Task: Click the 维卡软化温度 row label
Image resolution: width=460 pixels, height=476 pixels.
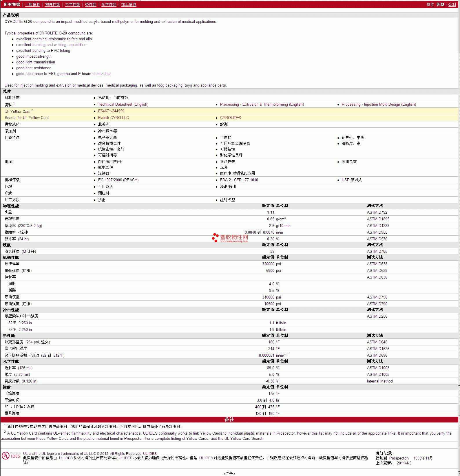Action: [x=16, y=349]
